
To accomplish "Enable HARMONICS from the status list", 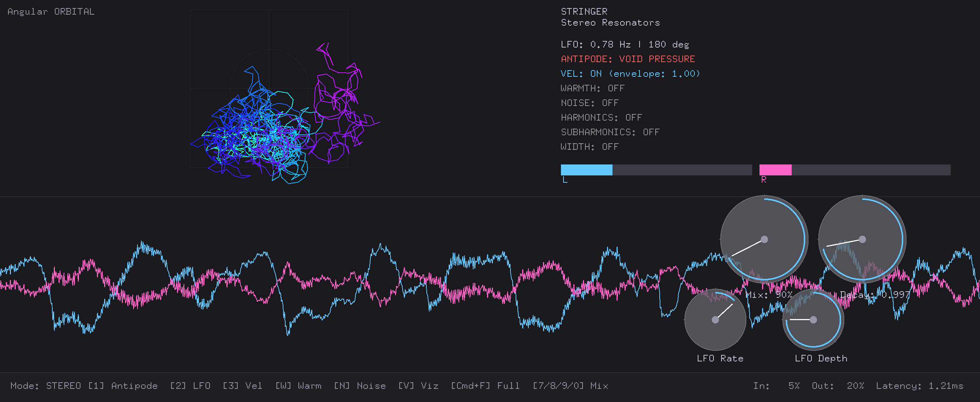I will tap(601, 118).
